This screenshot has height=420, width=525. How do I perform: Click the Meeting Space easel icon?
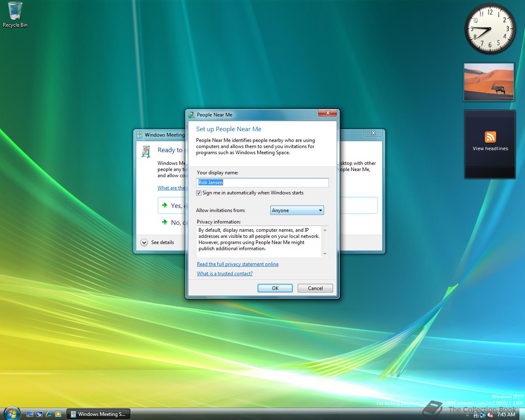(x=146, y=151)
